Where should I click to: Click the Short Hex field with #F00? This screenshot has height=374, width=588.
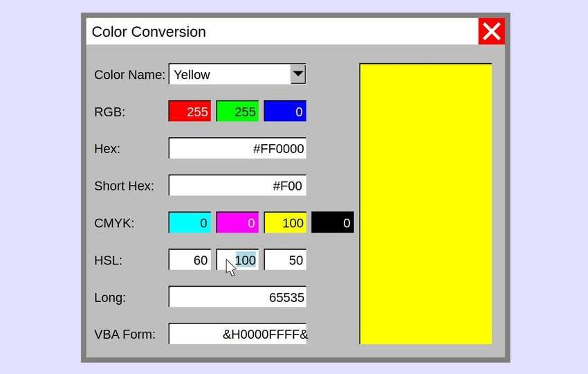point(237,186)
